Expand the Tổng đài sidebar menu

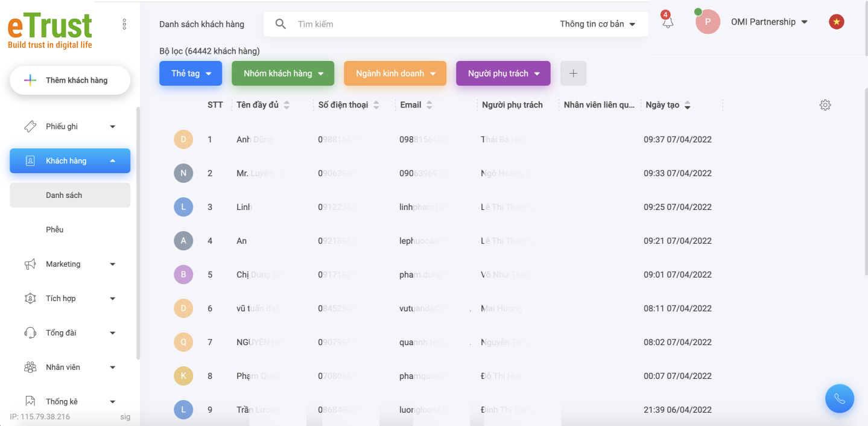point(70,333)
